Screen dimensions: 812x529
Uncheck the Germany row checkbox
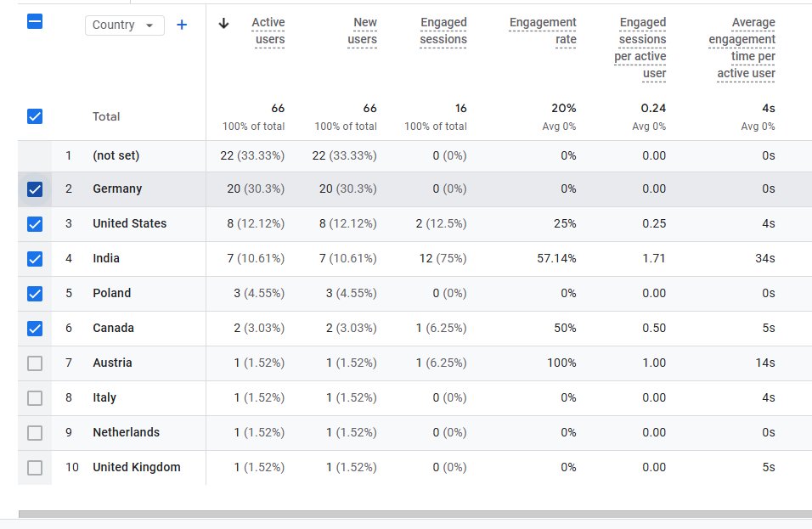35,189
